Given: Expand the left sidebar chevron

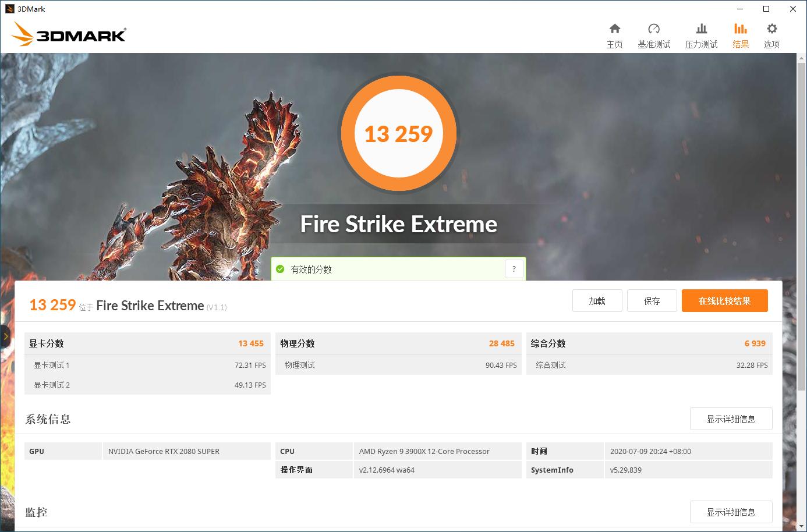Looking at the screenshot, I should [x=6, y=336].
